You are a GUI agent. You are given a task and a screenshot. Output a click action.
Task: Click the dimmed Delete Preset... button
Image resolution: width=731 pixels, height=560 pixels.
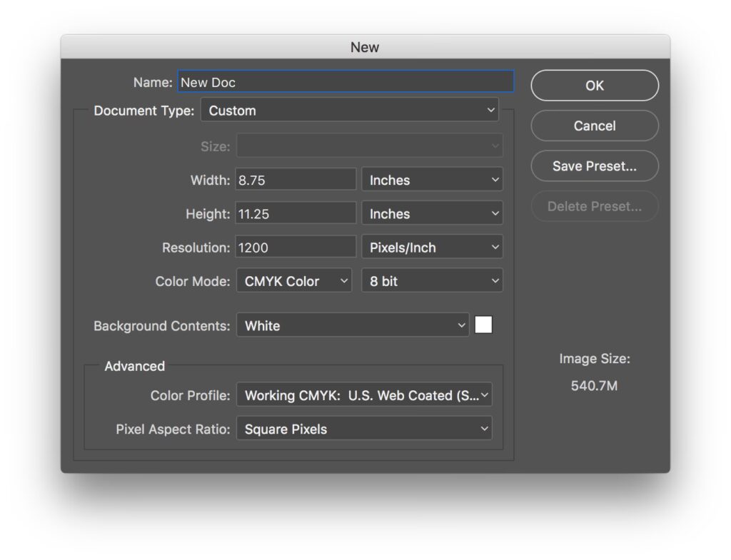595,207
